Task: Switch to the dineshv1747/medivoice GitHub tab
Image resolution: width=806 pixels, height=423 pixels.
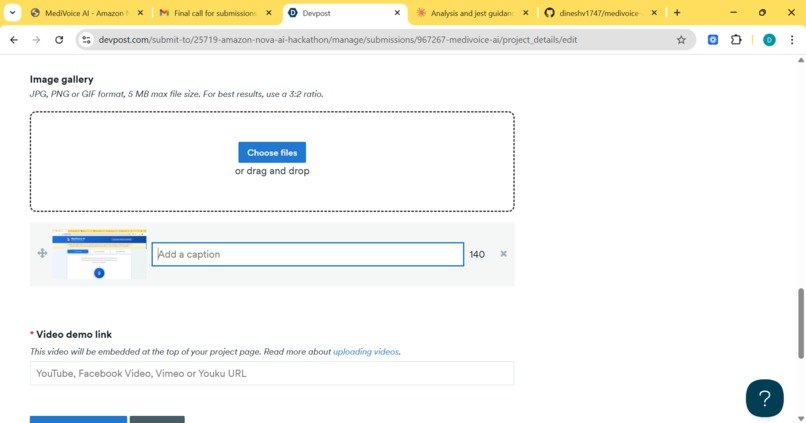Action: point(600,13)
